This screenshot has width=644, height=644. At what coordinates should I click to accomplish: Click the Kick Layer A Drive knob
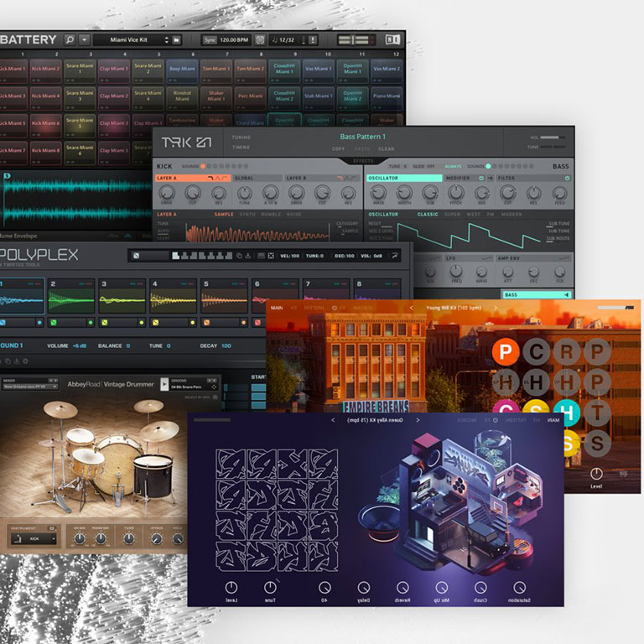click(167, 193)
